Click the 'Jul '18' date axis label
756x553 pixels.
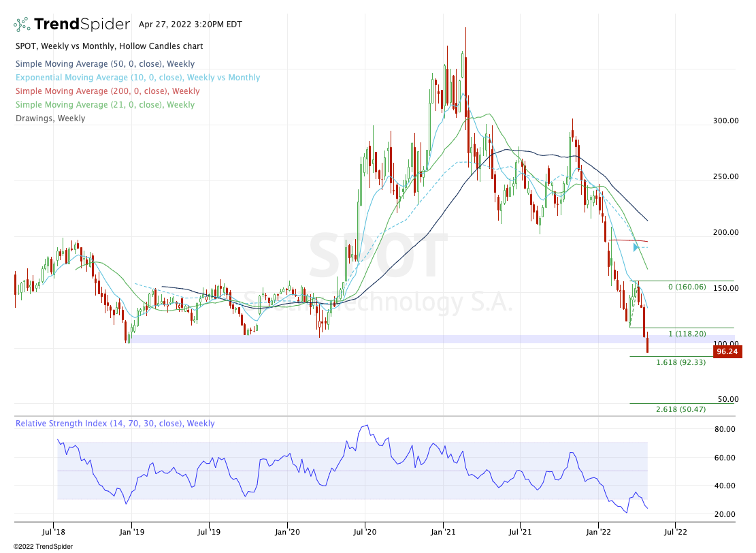54,532
